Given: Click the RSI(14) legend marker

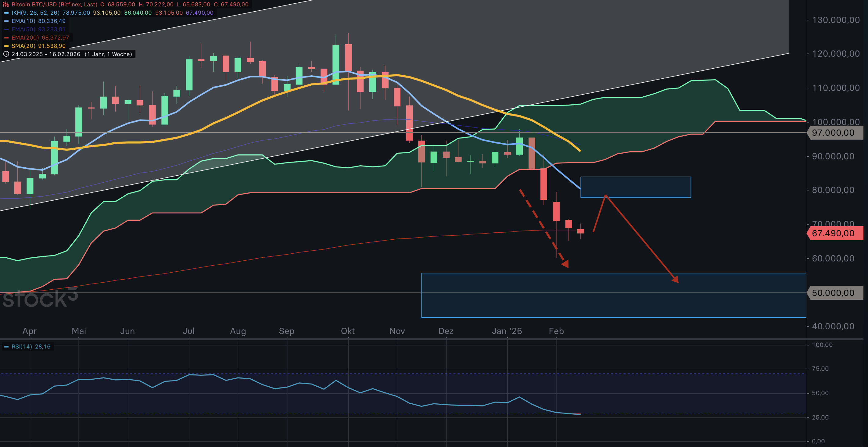Looking at the screenshot, I should click(x=6, y=347).
